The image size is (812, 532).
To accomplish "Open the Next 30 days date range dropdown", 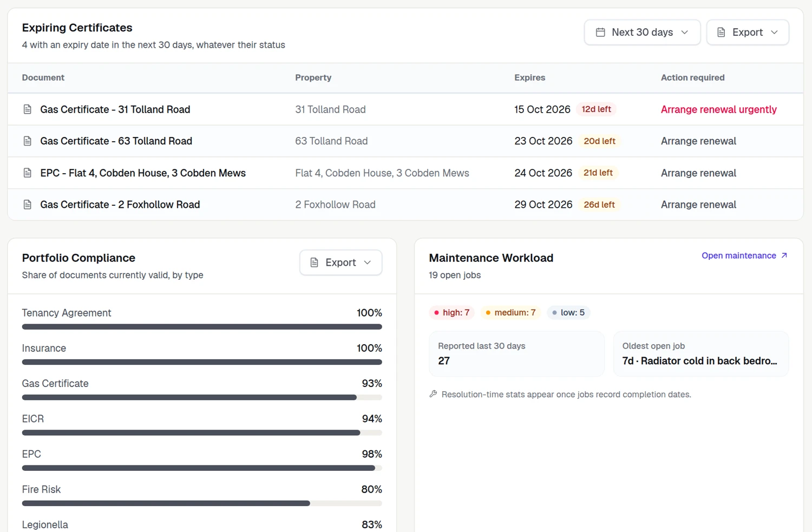I will point(642,32).
